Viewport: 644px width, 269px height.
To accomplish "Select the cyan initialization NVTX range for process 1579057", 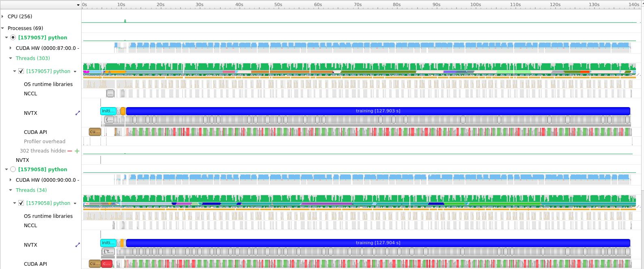I will tap(108, 111).
